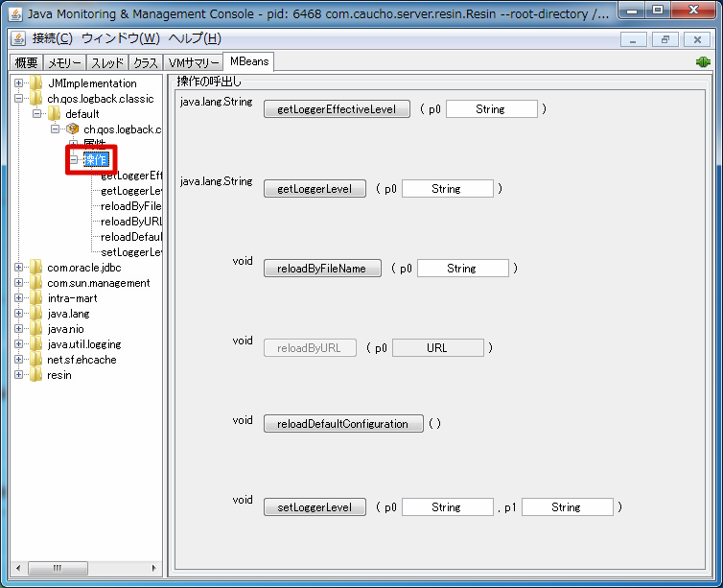723x588 pixels.
Task: Click the p1 String field of setLoggerLevel
Action: [x=567, y=506]
